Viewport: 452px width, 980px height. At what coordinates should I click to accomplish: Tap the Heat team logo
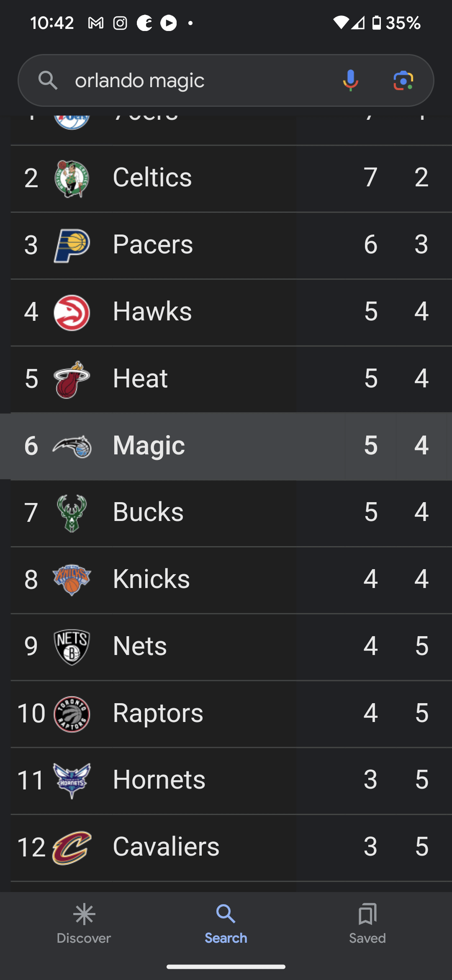click(72, 379)
